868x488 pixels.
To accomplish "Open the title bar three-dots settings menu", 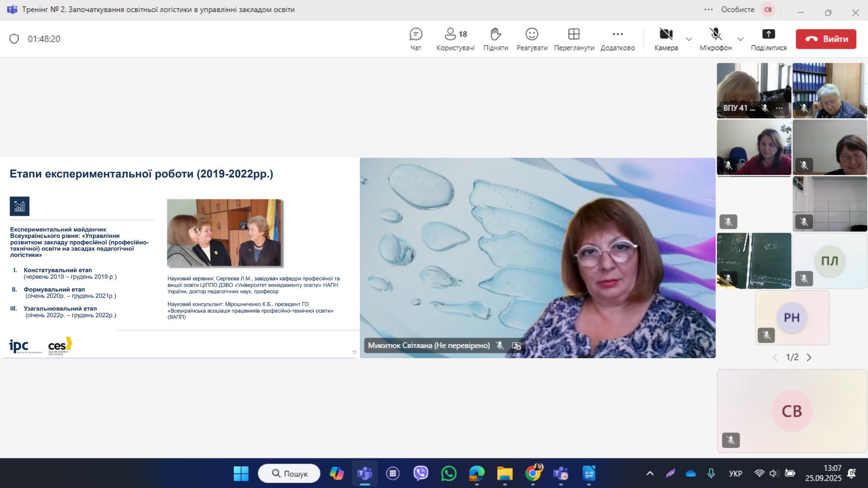I will 708,9.
